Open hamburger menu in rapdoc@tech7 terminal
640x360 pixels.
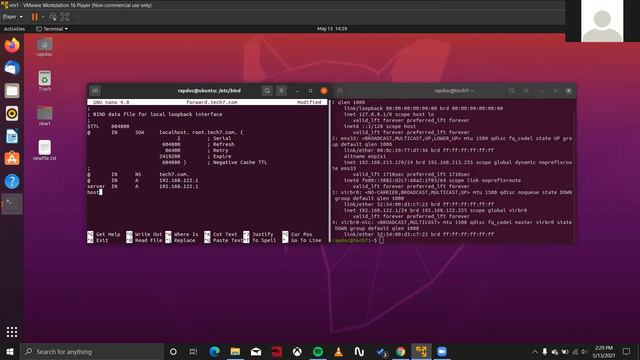(x=526, y=91)
